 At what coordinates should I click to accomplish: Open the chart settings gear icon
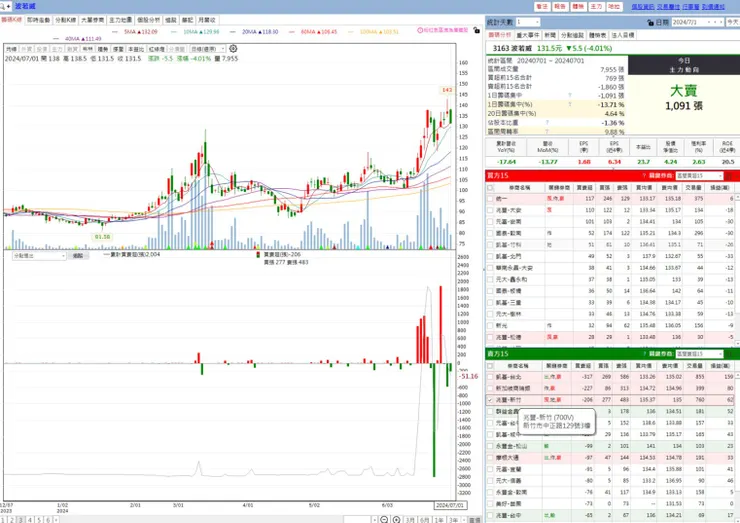233,49
